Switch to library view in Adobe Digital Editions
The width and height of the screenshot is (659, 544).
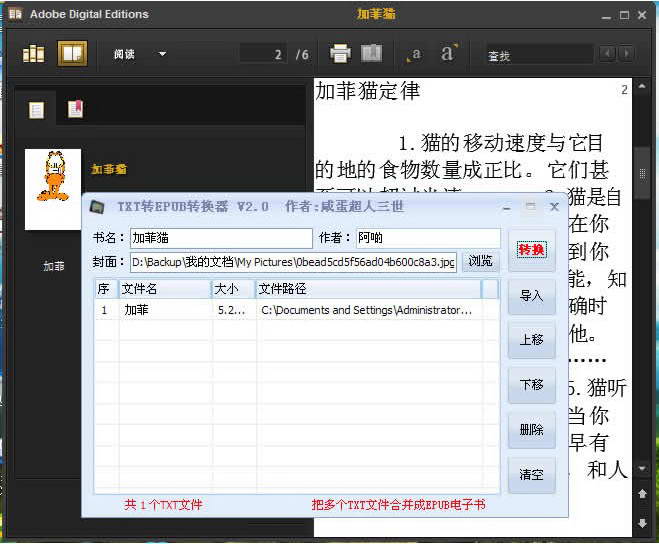coord(34,53)
